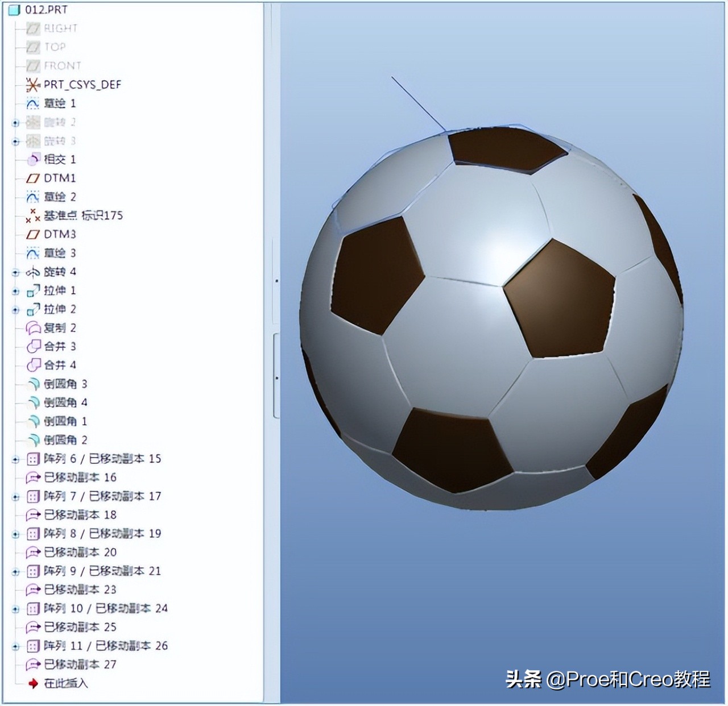Select the sketch icon beside 草绘 1
Image resolution: width=728 pixels, height=706 pixels.
coord(31,103)
